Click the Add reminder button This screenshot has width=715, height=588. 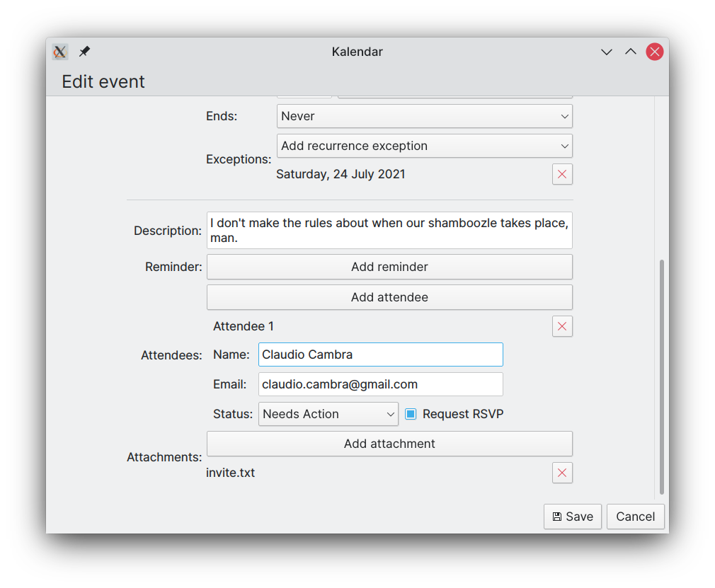pyautogui.click(x=389, y=267)
